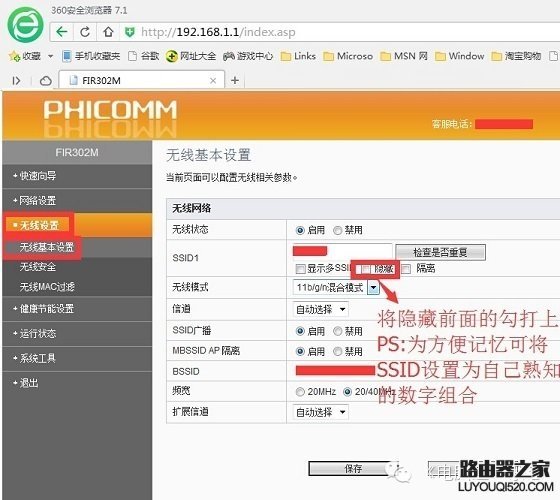
Task: Open the browser home page icon
Action: click(108, 32)
